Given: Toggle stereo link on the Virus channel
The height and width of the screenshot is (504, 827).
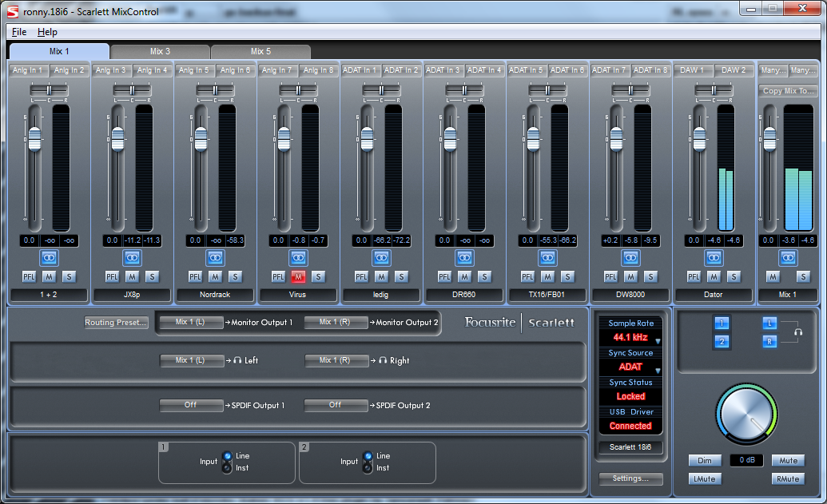Looking at the screenshot, I should (x=298, y=258).
